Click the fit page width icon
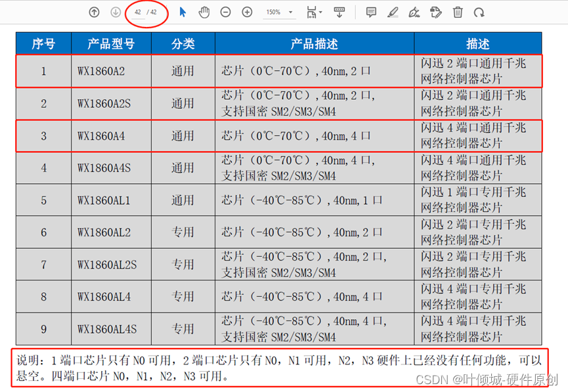The height and width of the screenshot is (392, 568). coord(311,12)
